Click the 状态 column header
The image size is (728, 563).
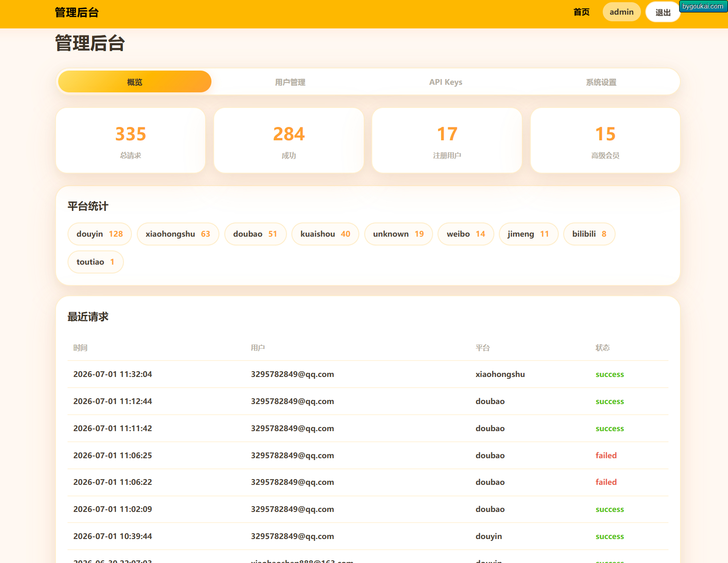[602, 348]
